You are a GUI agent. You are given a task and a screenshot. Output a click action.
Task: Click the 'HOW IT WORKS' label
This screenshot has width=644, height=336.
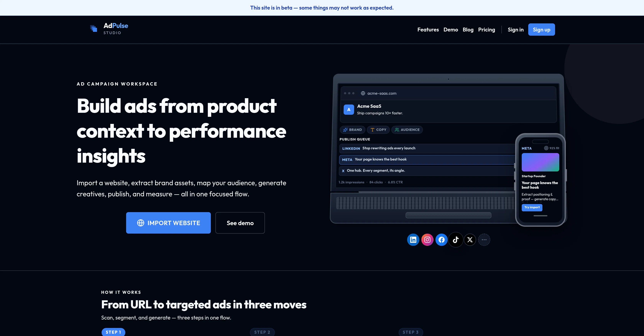click(121, 292)
